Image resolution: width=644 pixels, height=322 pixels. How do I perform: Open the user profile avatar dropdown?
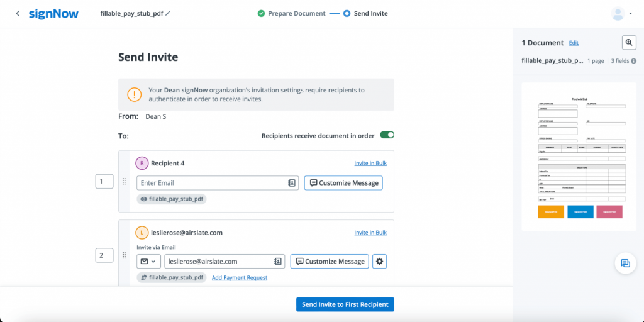[x=621, y=14]
